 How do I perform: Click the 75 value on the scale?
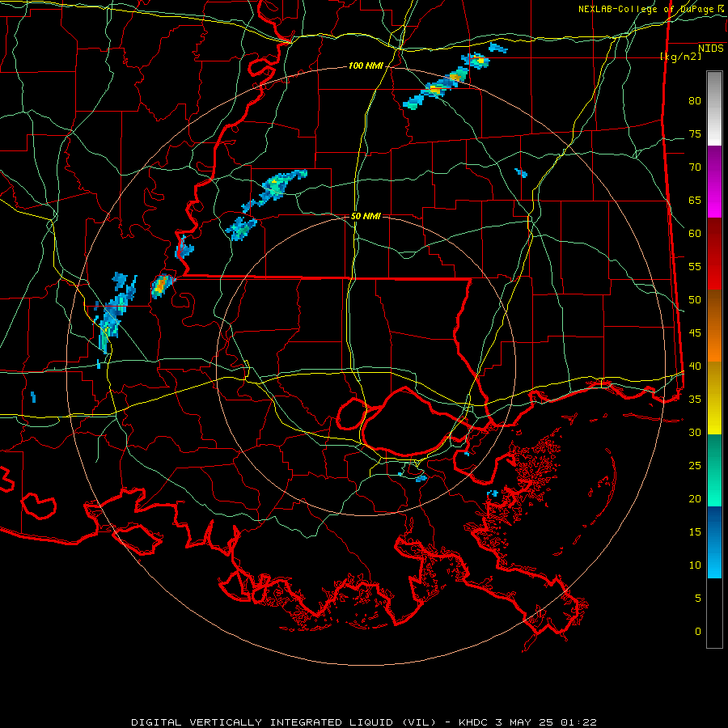click(x=695, y=133)
